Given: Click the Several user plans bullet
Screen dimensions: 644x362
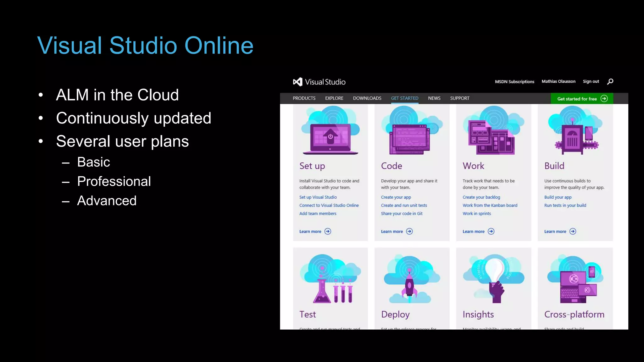Looking at the screenshot, I should [x=122, y=141].
